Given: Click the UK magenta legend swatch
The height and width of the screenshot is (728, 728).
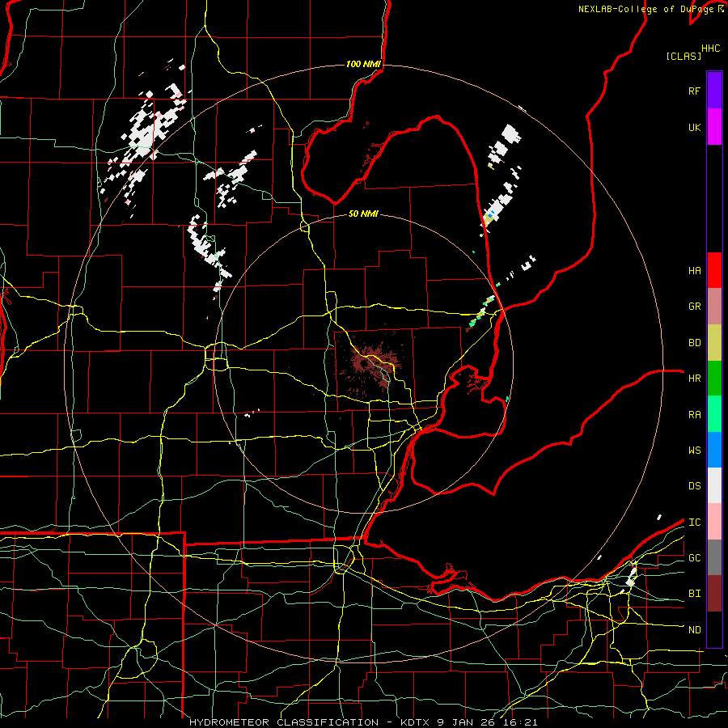Looking at the screenshot, I should tap(714, 127).
